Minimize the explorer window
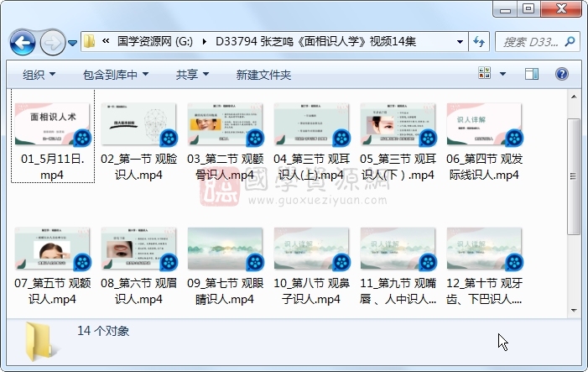Image resolution: width=588 pixels, height=372 pixels. pos(505,10)
